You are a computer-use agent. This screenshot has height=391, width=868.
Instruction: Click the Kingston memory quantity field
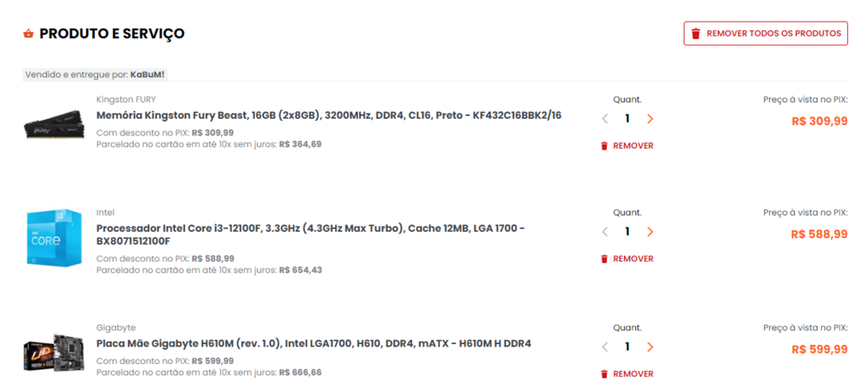click(628, 119)
